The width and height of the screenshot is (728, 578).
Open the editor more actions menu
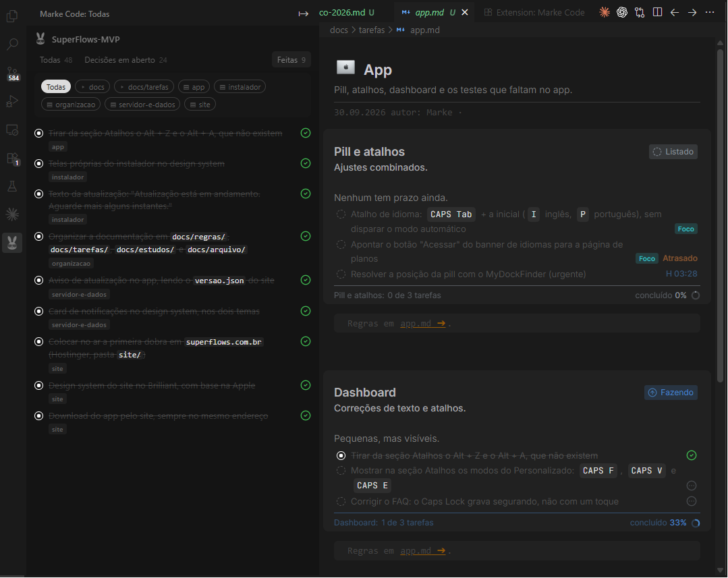tap(710, 13)
